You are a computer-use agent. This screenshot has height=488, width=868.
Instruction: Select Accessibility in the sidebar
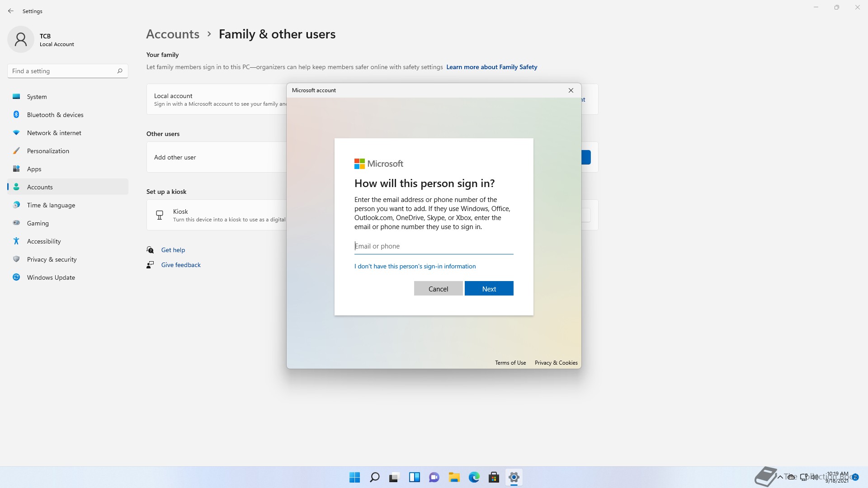pos(68,241)
